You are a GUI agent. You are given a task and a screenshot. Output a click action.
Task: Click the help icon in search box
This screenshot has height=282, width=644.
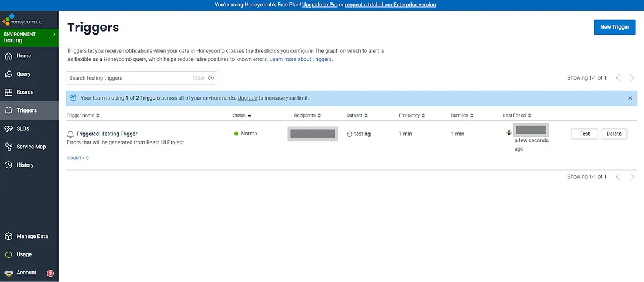211,78
